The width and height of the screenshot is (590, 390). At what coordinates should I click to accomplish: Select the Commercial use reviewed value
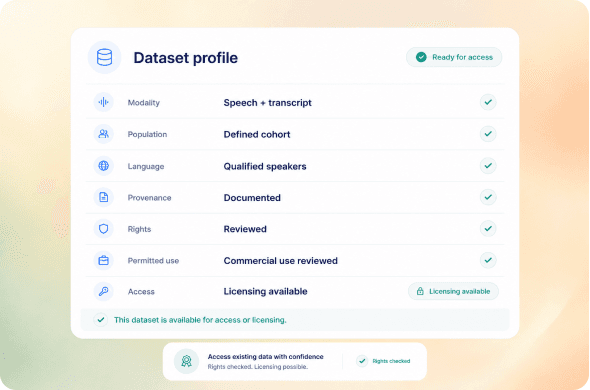point(280,261)
